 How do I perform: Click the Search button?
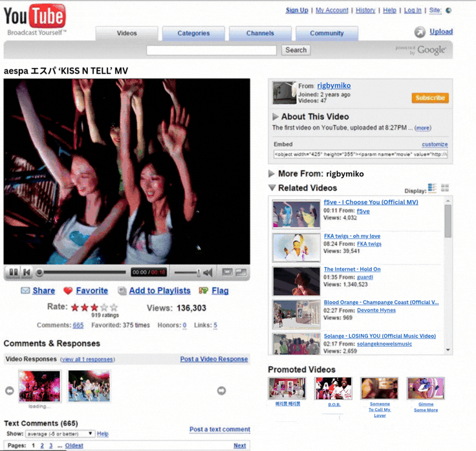[x=296, y=50]
